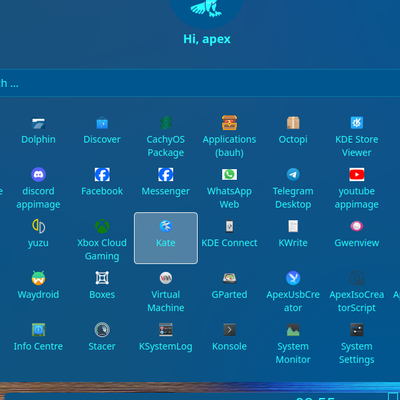Open the Messenger app icon
Viewport: 400px width, 400px height.
pos(166,175)
